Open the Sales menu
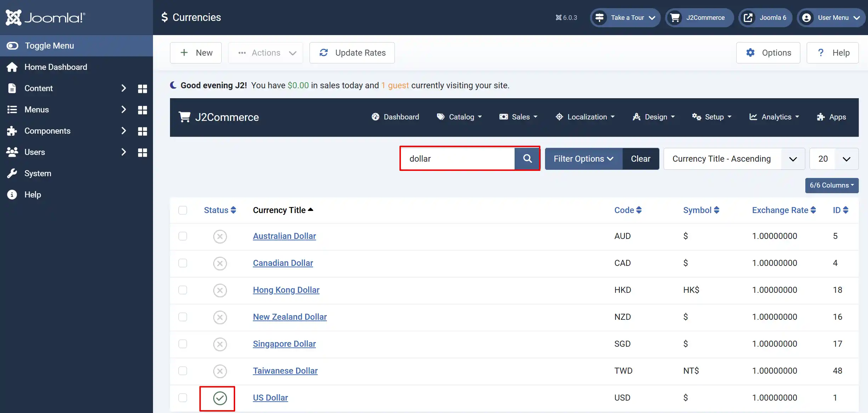 click(518, 117)
